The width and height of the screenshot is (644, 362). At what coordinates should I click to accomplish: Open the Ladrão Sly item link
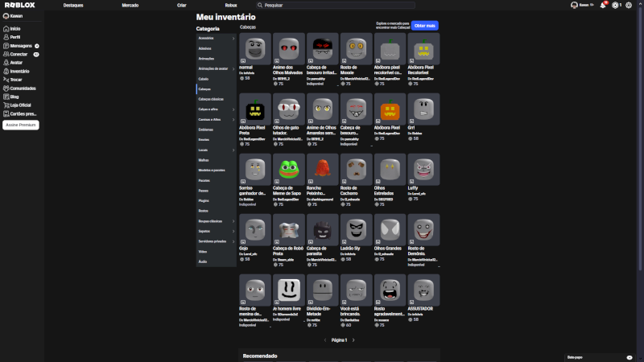pos(350,249)
